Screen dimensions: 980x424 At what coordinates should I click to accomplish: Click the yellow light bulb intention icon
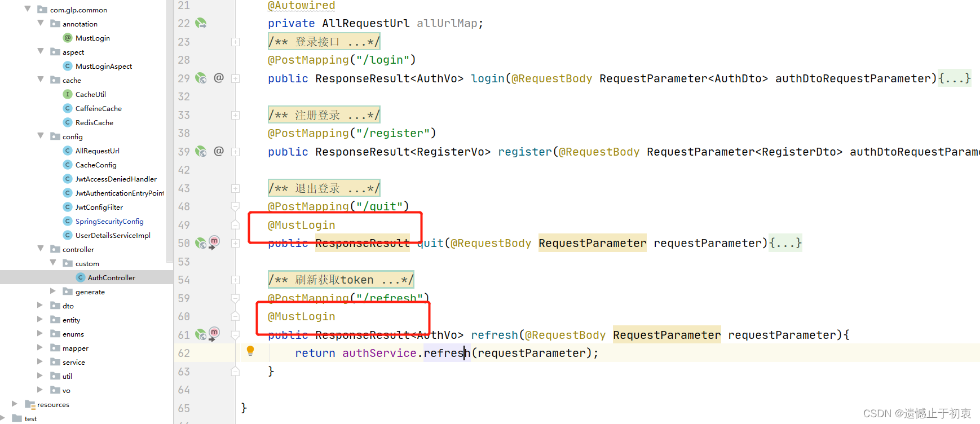[250, 351]
